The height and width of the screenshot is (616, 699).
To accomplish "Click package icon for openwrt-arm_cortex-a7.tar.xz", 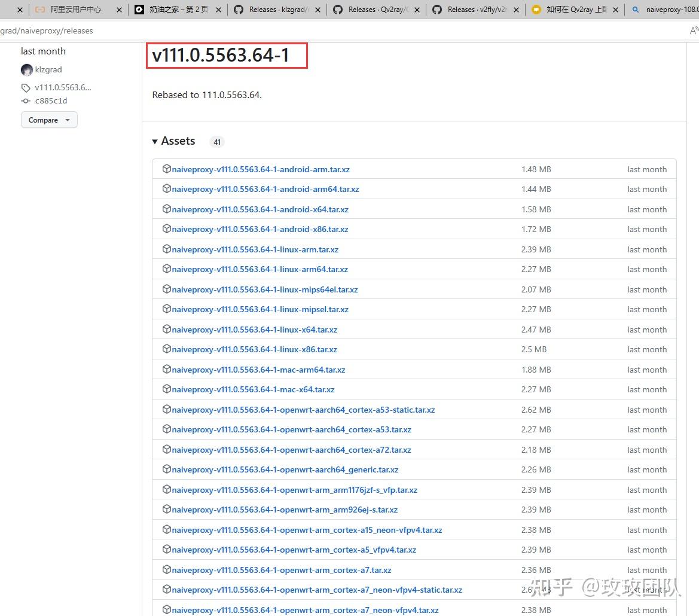I will click(x=167, y=569).
